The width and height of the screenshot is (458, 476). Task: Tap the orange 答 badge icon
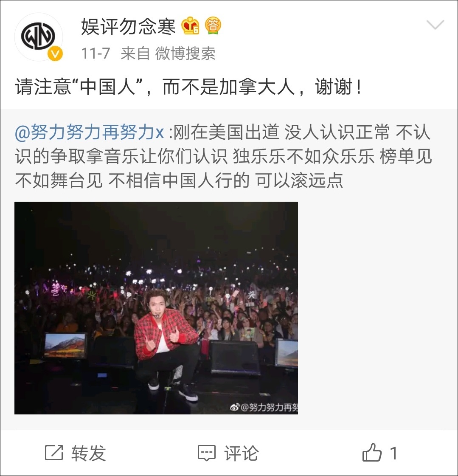tap(213, 25)
